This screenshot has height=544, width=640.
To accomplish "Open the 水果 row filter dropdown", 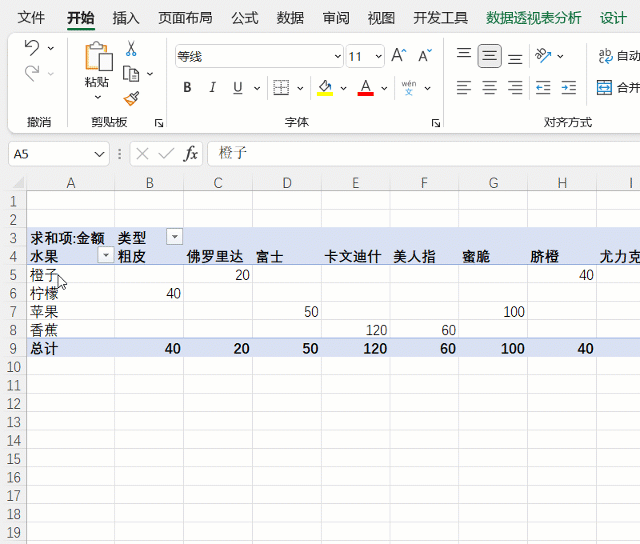I will point(105,256).
